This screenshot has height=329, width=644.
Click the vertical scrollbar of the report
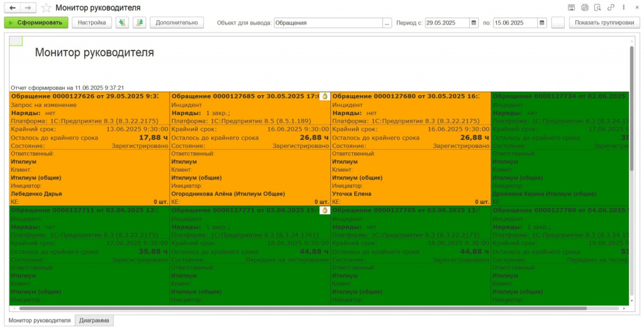click(631, 109)
